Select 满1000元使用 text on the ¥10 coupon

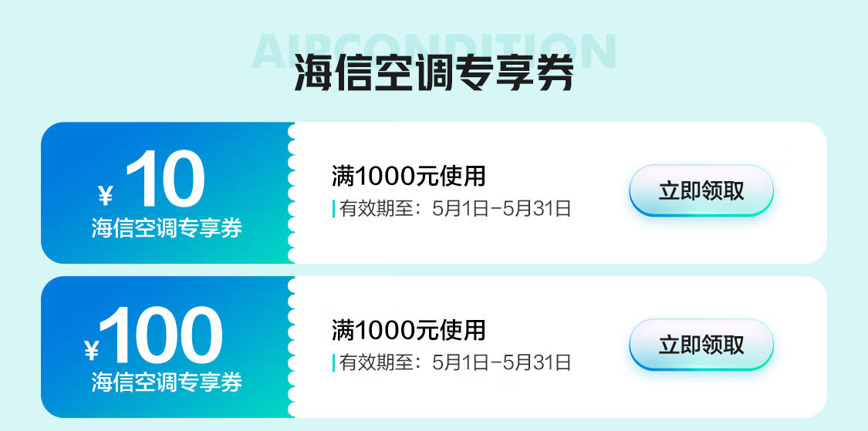click(408, 177)
